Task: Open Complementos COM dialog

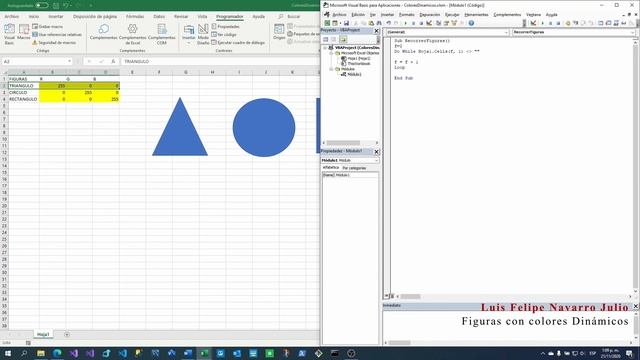Action: pyautogui.click(x=162, y=34)
